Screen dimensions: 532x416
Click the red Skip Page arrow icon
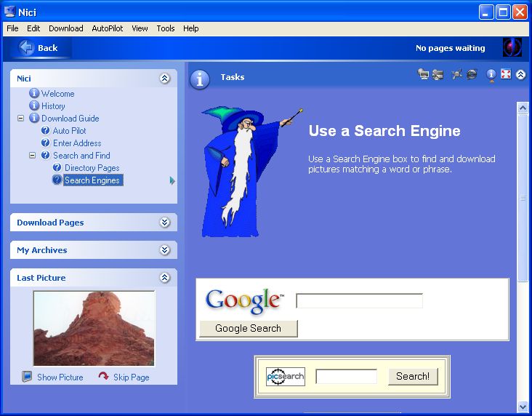(103, 376)
